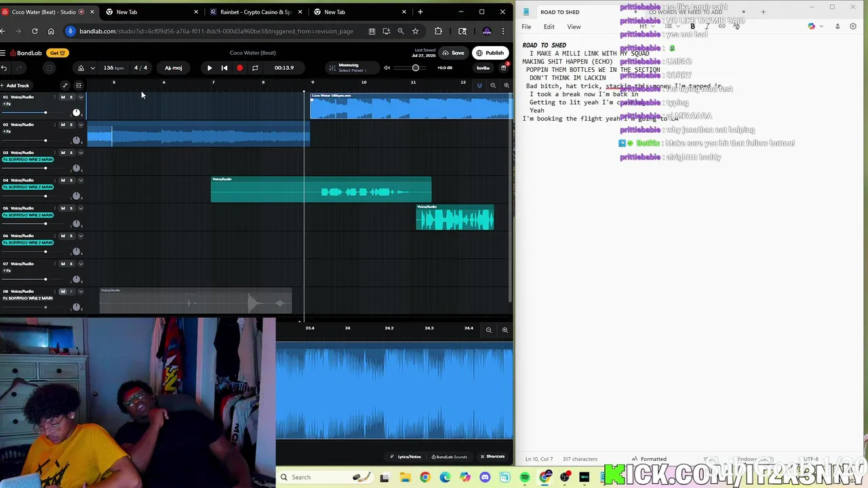Mute track 01 Voice/Audio
Viewport: 868px width, 488px height.
[63, 97]
